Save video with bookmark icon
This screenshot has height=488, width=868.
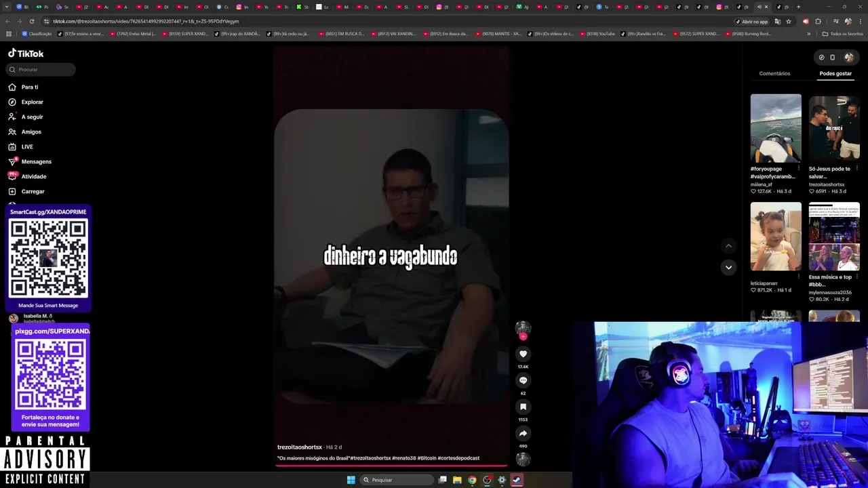click(523, 407)
